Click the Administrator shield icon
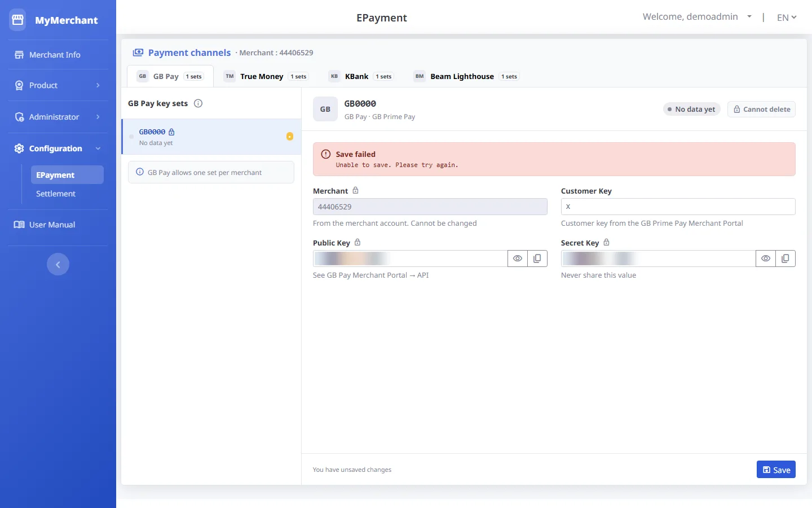Screen dimensions: 812x508 coord(19,117)
